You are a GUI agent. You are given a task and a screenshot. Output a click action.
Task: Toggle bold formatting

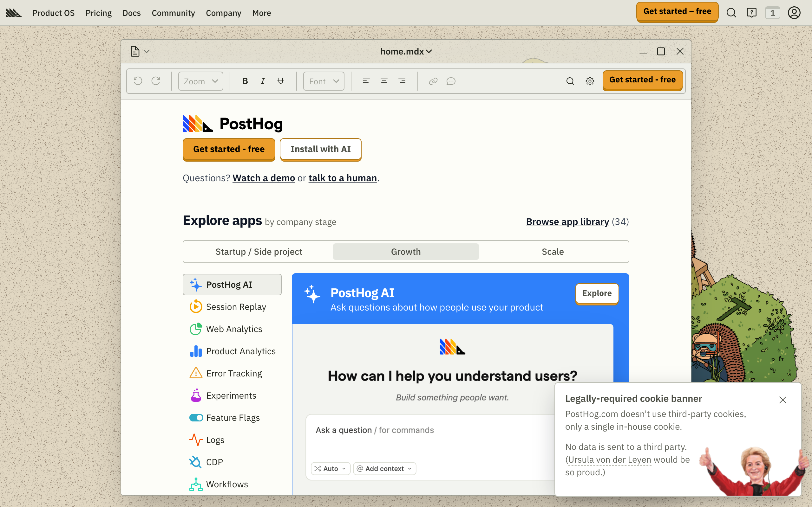click(x=245, y=81)
